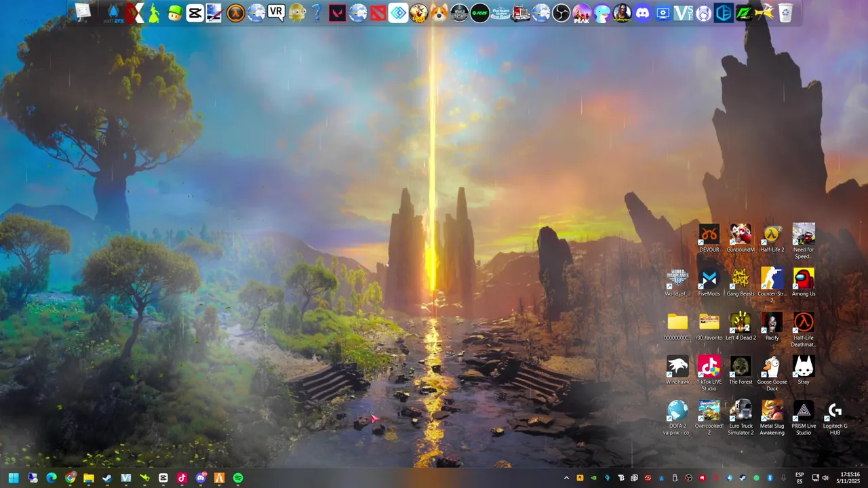Open the Windhawk desktop shortcut
This screenshot has height=488, width=868.
677,371
